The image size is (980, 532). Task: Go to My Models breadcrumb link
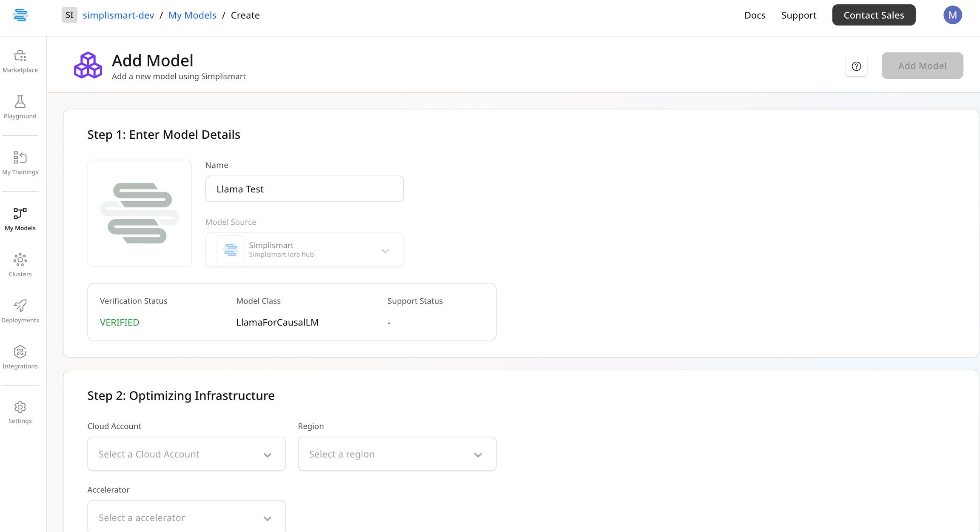coord(192,15)
